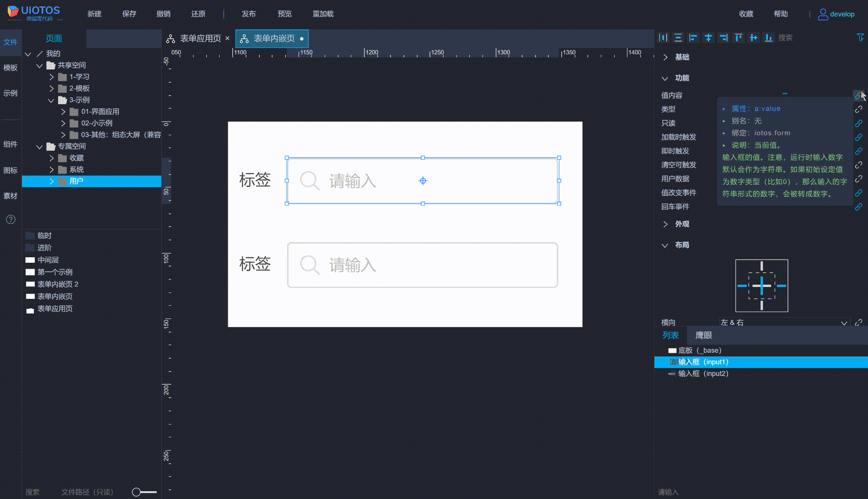Select the align-left icon in alignment toolbar
The image size is (868, 499).
(x=693, y=37)
